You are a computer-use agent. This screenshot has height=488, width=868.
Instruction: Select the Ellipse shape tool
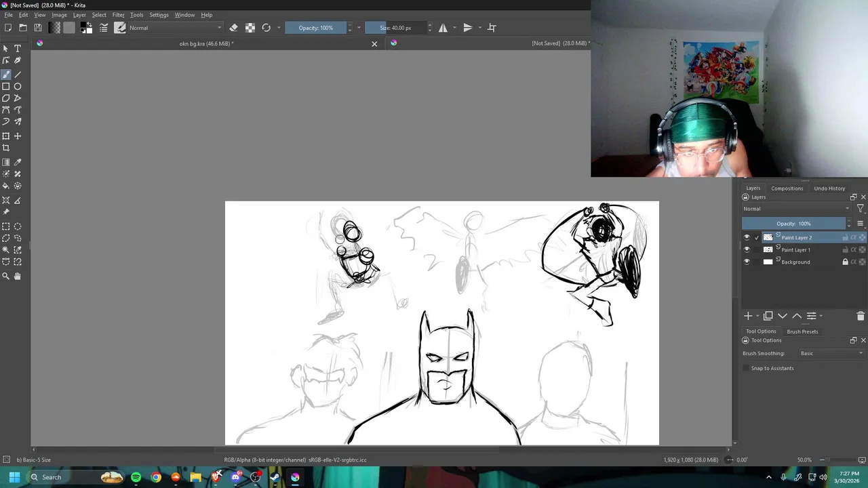18,87
